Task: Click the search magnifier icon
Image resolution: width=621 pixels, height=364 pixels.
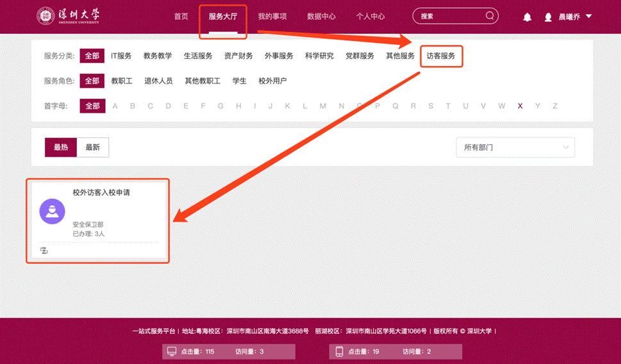Action: [x=490, y=16]
